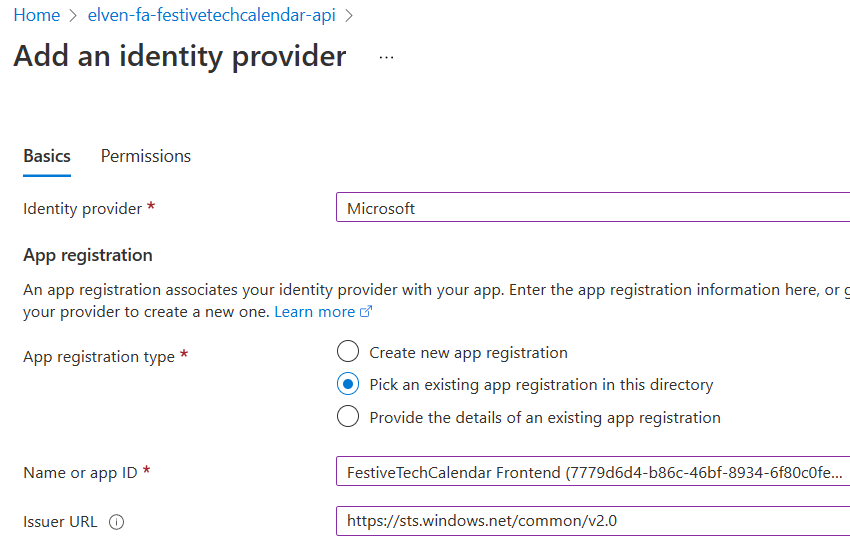The height and width of the screenshot is (555, 850).
Task: Click the App registration type label
Action: [x=99, y=357]
